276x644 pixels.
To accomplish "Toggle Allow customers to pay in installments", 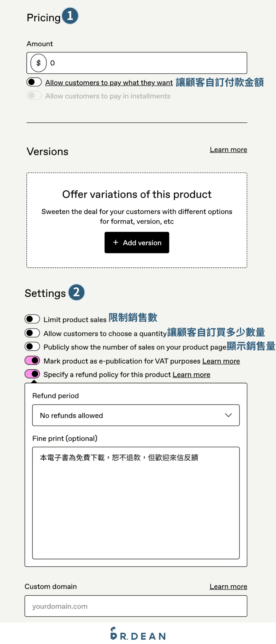I will (x=34, y=95).
